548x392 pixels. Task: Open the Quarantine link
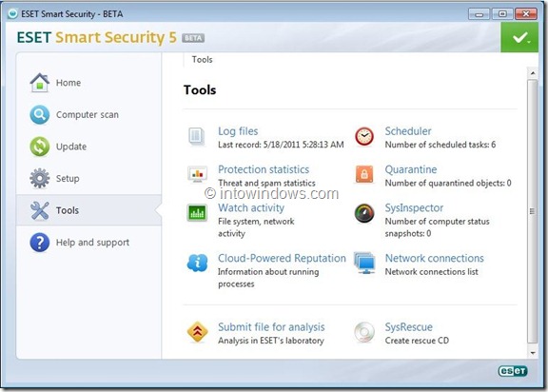(x=411, y=169)
